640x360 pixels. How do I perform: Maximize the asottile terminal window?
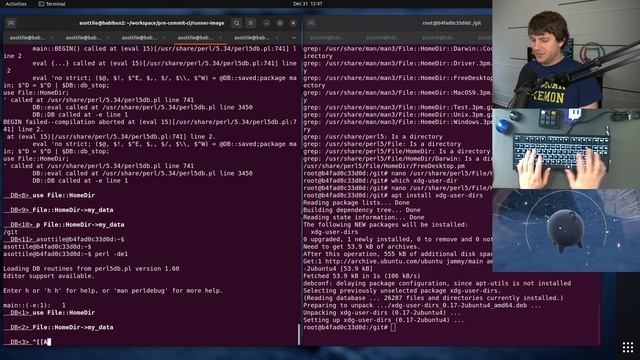(280, 23)
